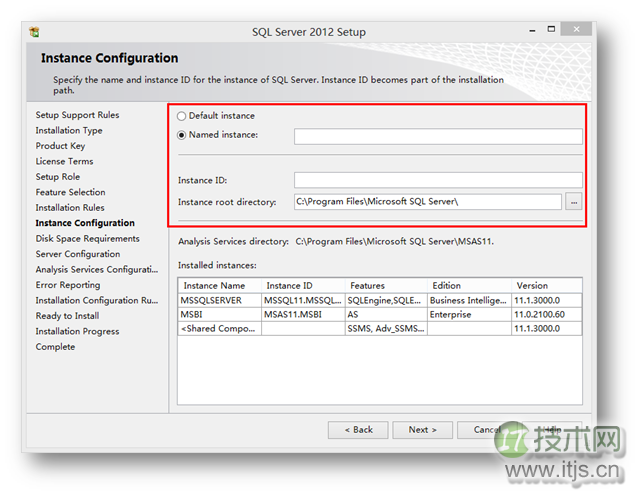Select the Analysis Services Configuration step
The height and width of the screenshot is (495, 639).
click(x=97, y=270)
